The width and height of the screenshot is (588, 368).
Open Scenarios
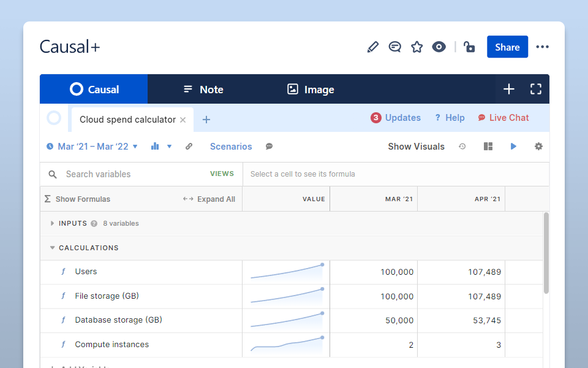[231, 147]
